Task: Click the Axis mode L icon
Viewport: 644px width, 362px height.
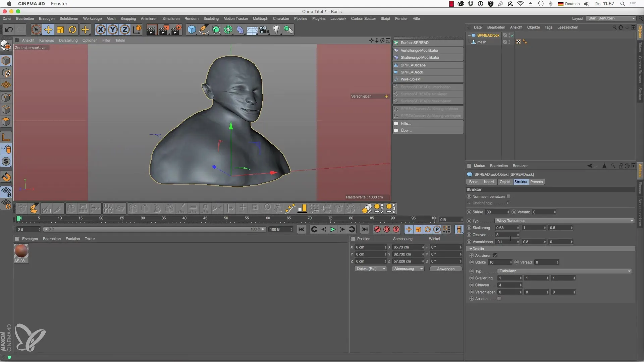Action: click(x=6, y=137)
